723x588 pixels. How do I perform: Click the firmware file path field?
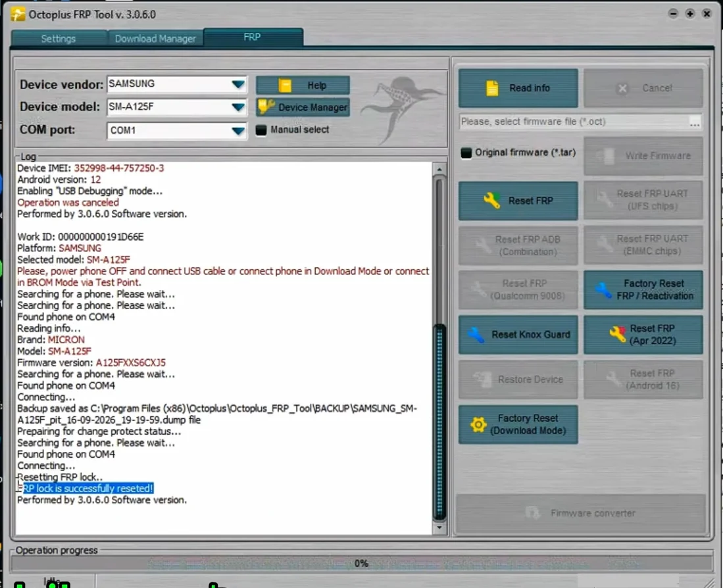tap(574, 122)
